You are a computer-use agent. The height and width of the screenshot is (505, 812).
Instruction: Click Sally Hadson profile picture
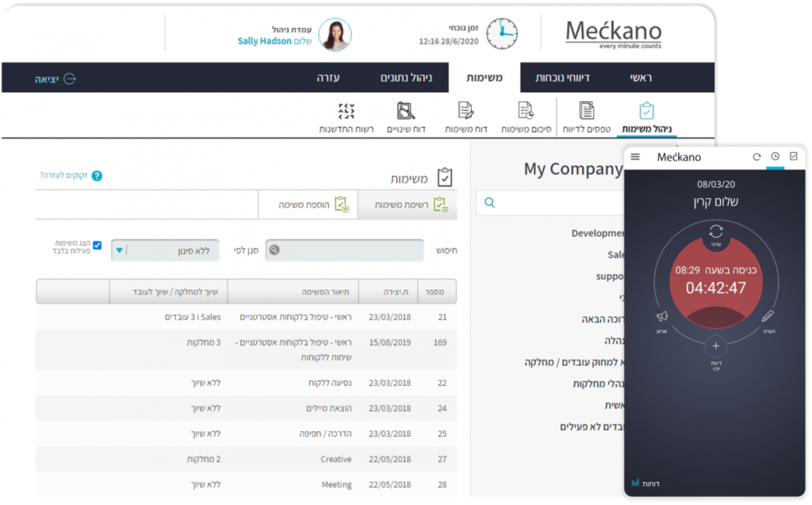335,35
